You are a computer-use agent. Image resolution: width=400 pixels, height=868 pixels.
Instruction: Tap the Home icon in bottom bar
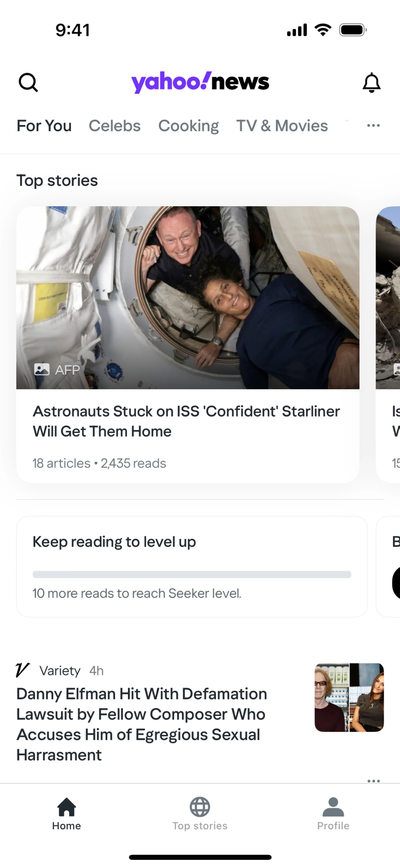point(66,807)
